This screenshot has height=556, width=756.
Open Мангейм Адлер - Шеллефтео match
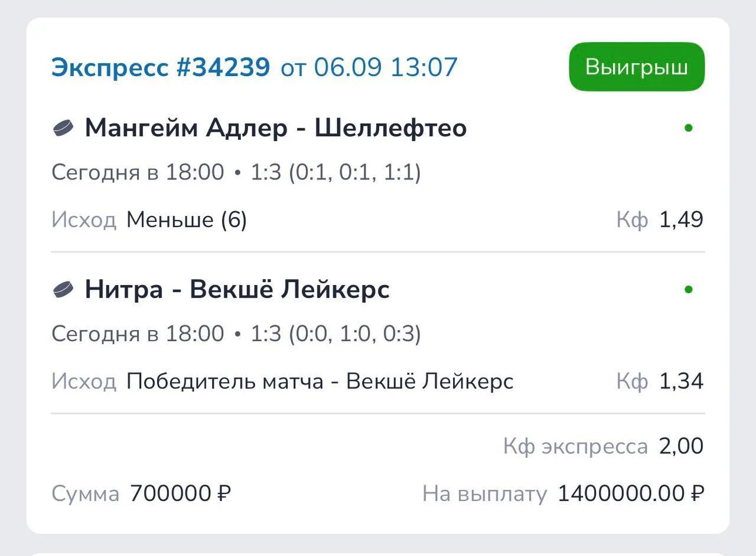tap(276, 128)
